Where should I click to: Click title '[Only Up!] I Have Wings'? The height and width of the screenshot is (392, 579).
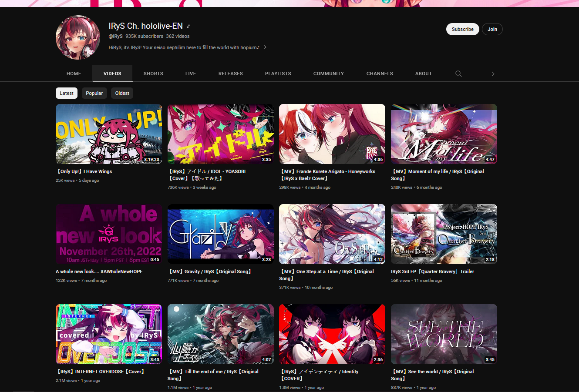click(84, 171)
